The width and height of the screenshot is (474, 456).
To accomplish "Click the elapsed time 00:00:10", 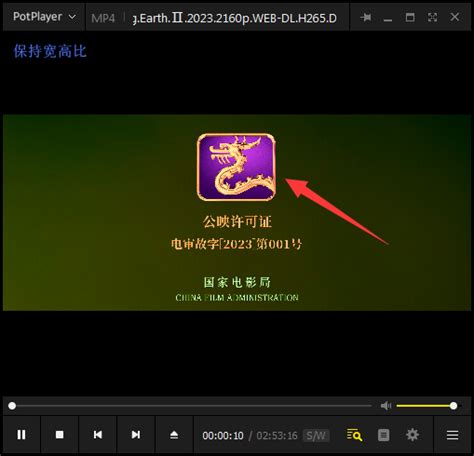I will 223,435.
